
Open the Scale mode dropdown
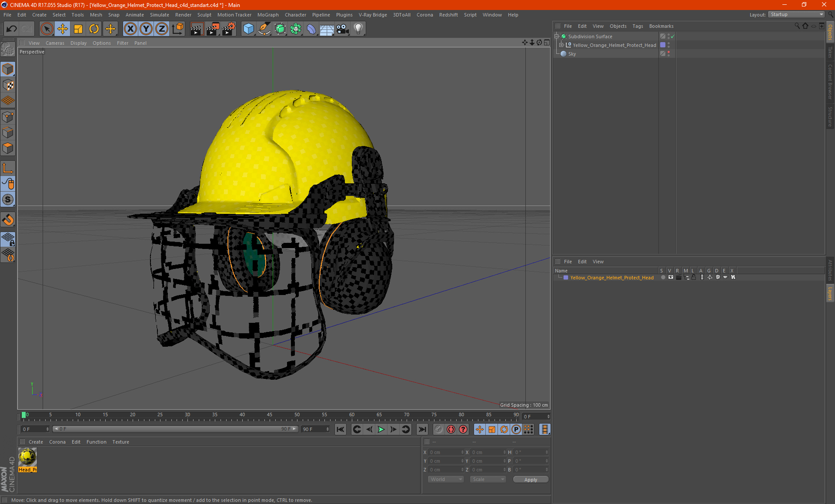coord(488,480)
